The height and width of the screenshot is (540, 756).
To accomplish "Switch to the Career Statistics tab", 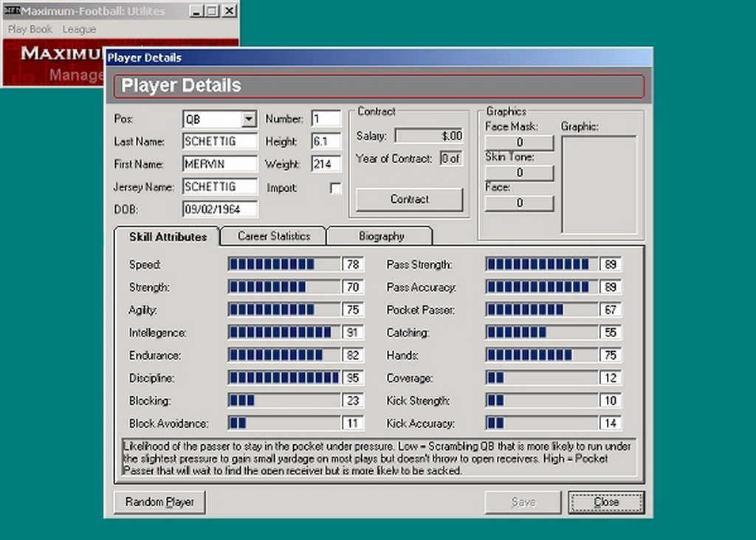I will point(274,236).
